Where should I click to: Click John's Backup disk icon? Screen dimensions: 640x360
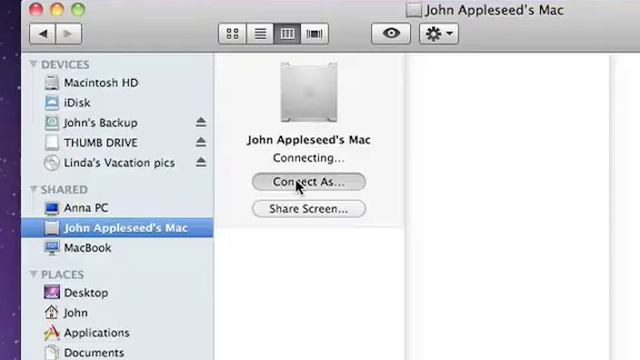[52, 122]
